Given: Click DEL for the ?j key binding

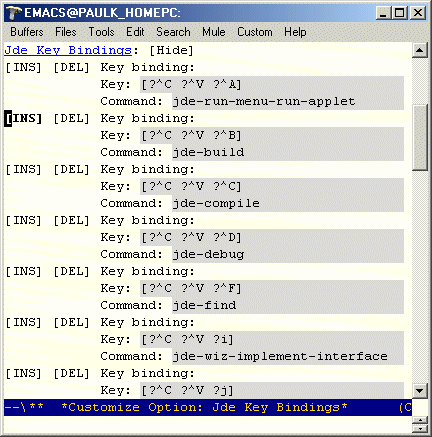Looking at the screenshot, I should pyautogui.click(x=72, y=374).
